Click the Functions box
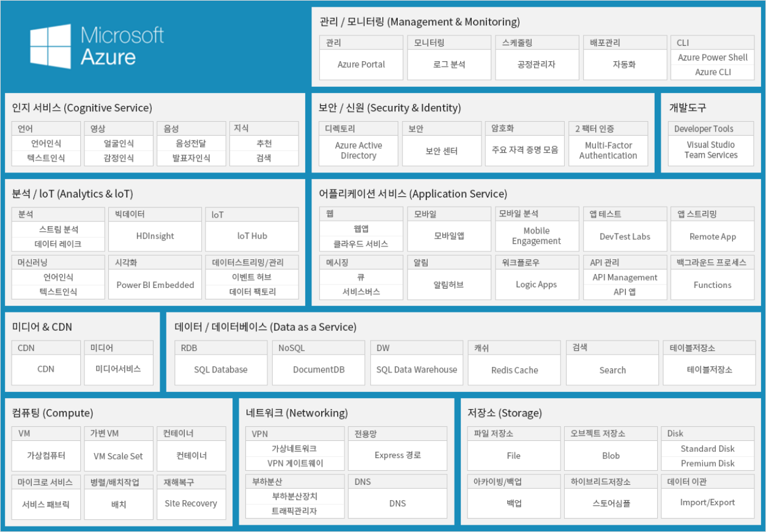This screenshot has height=532, width=766. point(713,285)
